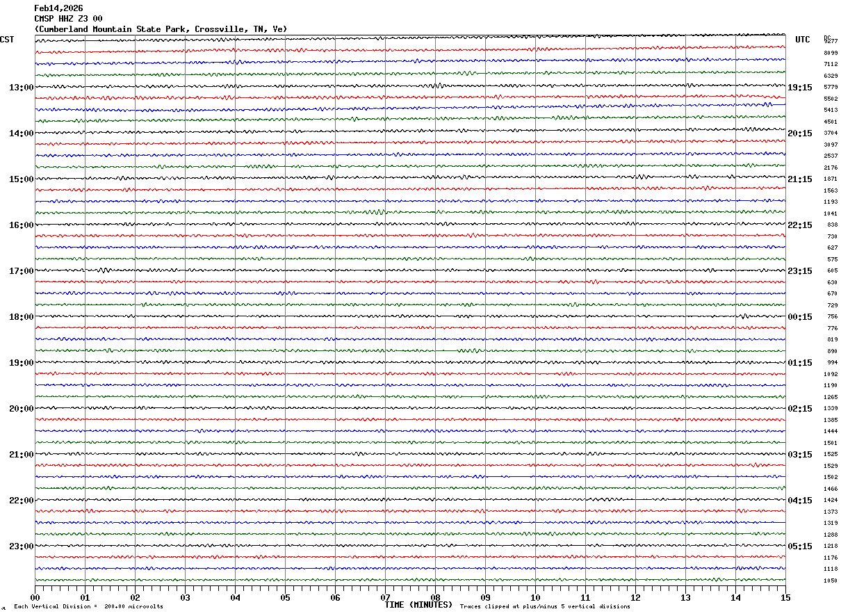
Task: Click the "15:00" CST time label
Action: tap(21, 179)
